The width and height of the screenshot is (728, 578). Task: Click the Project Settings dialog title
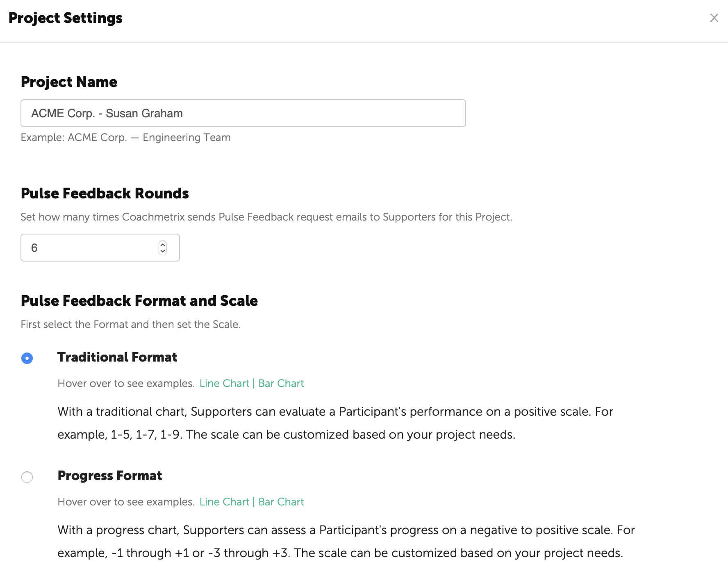coord(66,18)
